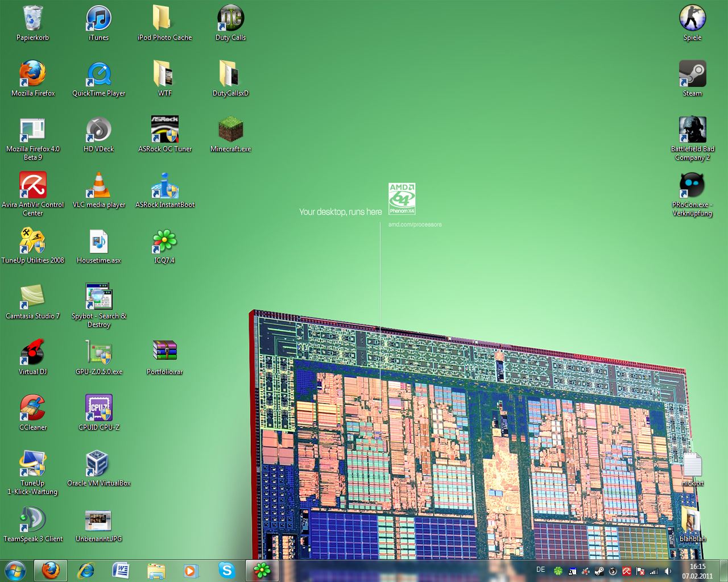Select the DutyCallsxD folder
Image resolution: width=728 pixels, height=582 pixels.
pos(230,80)
